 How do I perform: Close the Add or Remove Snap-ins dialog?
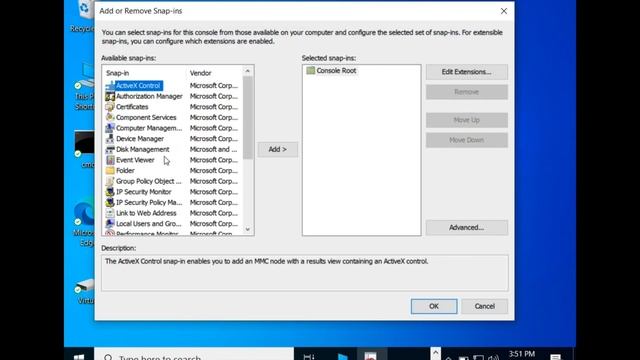(x=504, y=11)
